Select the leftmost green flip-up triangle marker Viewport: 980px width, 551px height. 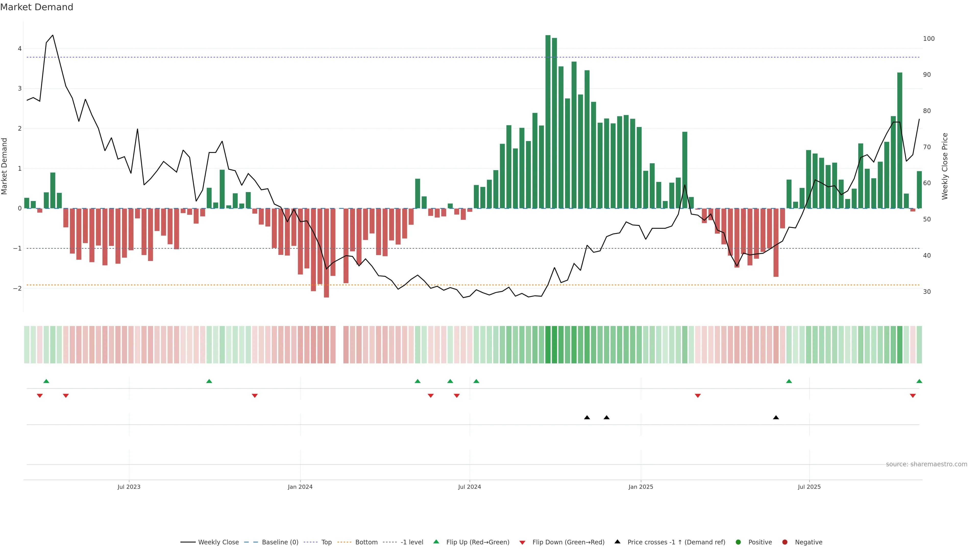point(46,381)
